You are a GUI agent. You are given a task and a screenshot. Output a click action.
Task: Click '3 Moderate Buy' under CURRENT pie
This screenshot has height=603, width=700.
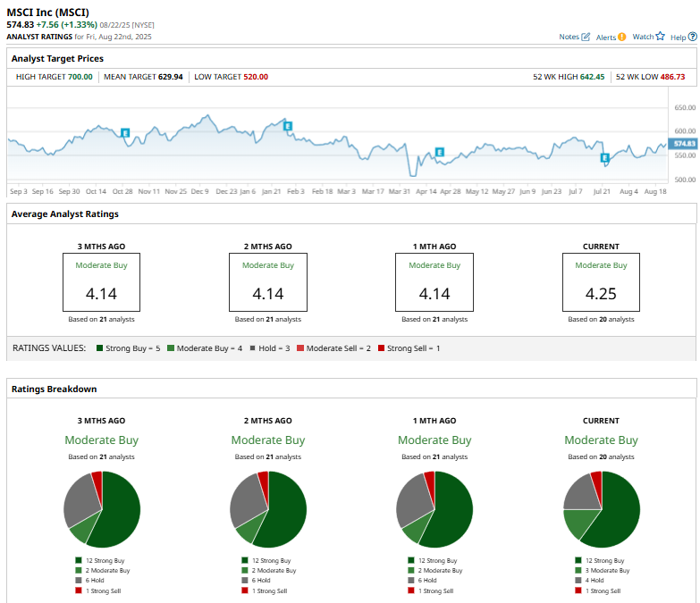pos(607,571)
